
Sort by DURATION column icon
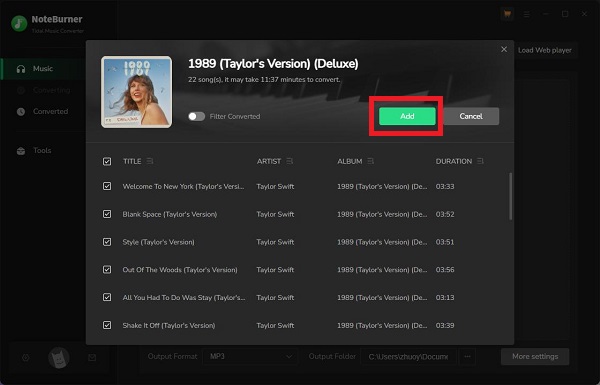click(480, 161)
